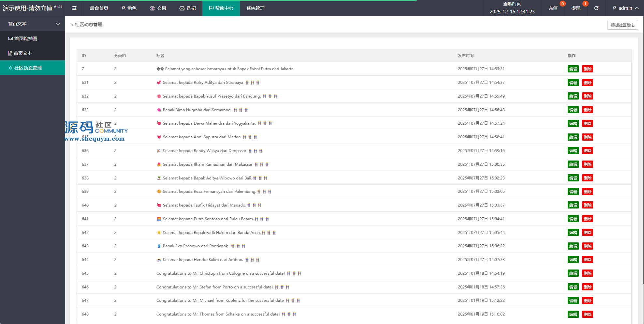Screen dimensions: 644x324
Task: Click the refresh icon in top bar
Action: (x=596, y=8)
